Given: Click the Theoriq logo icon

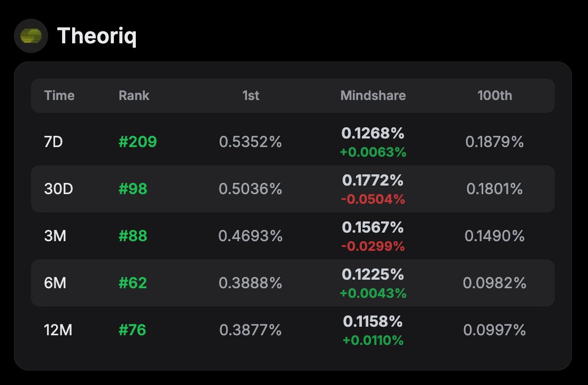Looking at the screenshot, I should 31,36.
